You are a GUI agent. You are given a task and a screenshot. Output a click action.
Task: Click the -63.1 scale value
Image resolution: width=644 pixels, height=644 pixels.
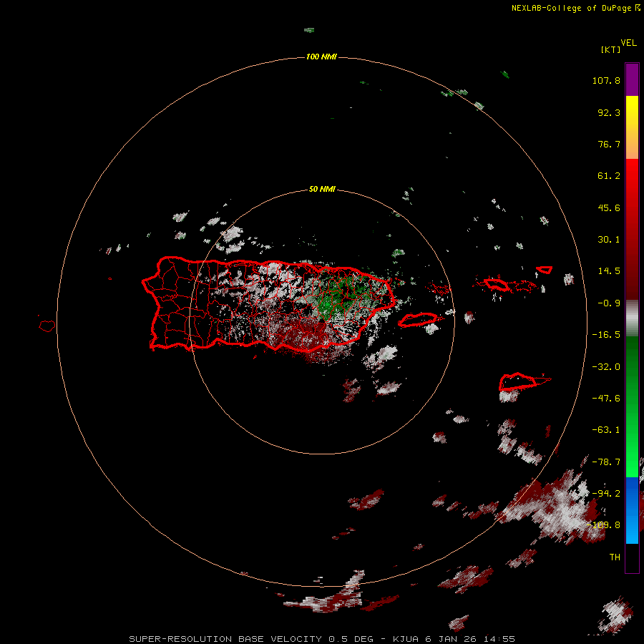606,430
